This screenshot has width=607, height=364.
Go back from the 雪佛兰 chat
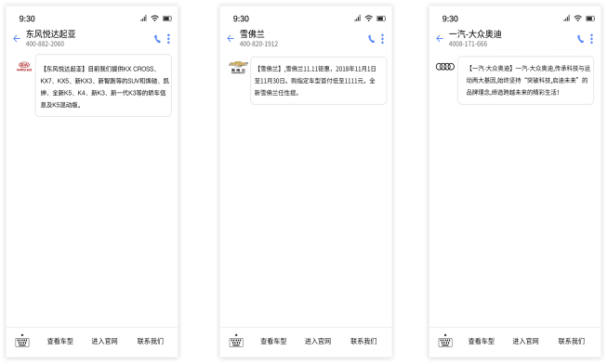pyautogui.click(x=231, y=38)
